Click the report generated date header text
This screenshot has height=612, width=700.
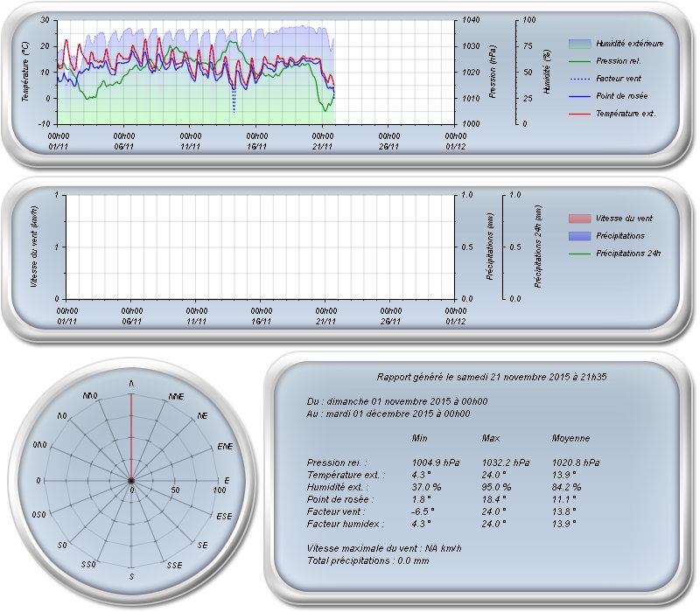point(492,377)
